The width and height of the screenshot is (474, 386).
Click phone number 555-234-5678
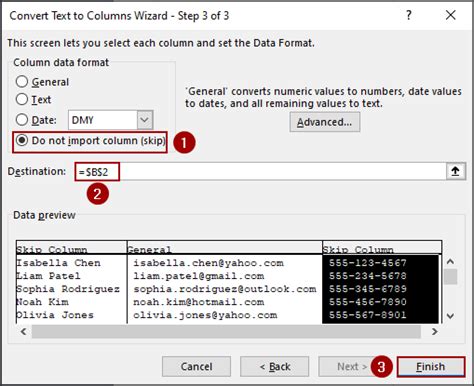(368, 276)
